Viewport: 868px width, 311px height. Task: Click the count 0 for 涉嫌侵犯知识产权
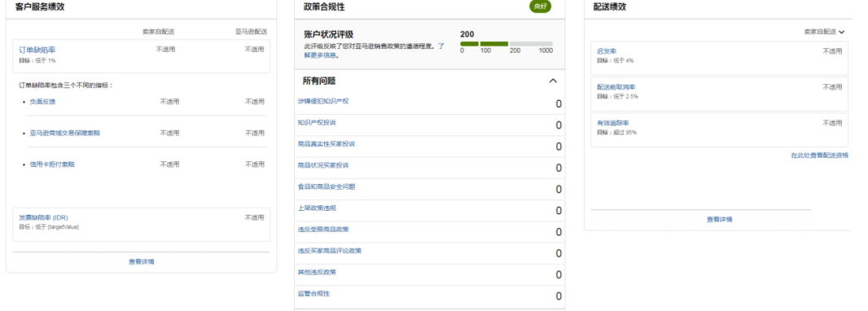click(559, 104)
